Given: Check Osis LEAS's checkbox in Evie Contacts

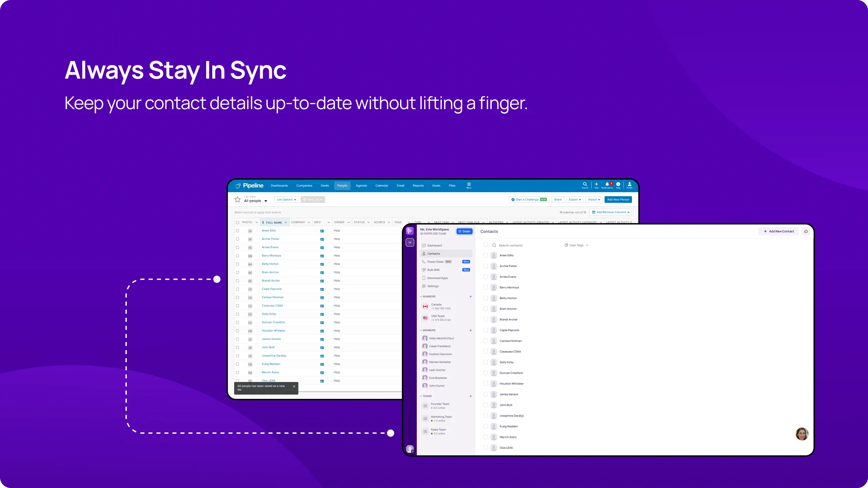Looking at the screenshot, I should (486, 448).
